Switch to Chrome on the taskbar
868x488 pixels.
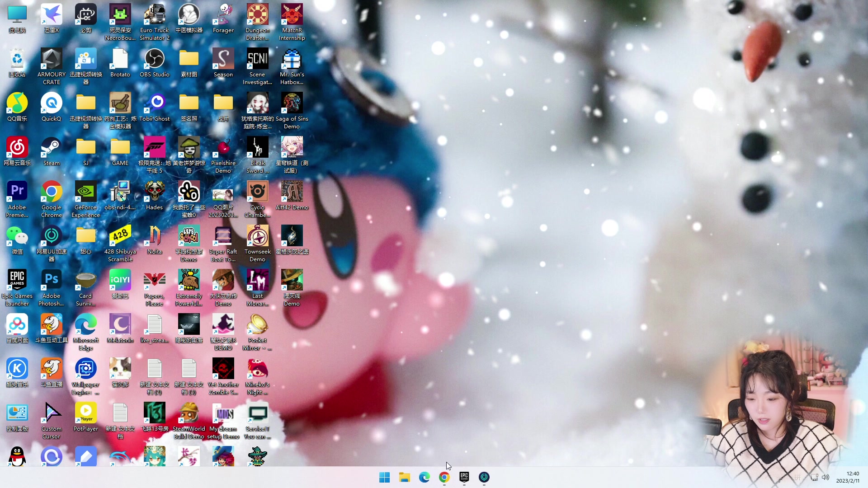point(444,477)
